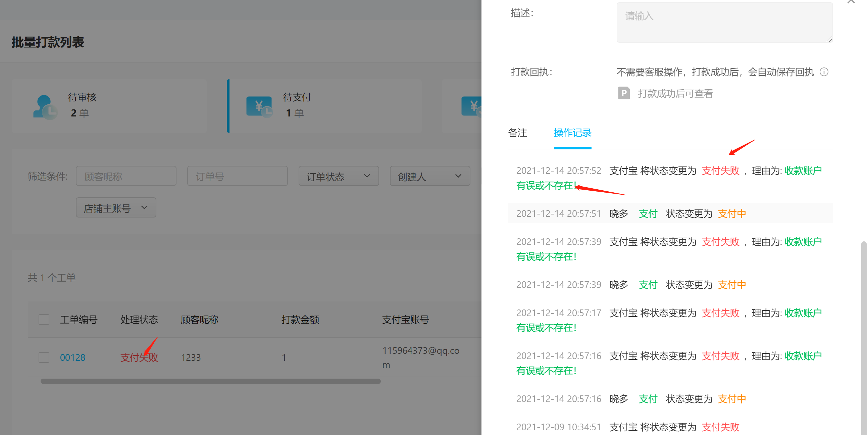This screenshot has height=435, width=868.
Task: Click the 20:57:16 支付宝 log timestamp
Action: click(559, 356)
